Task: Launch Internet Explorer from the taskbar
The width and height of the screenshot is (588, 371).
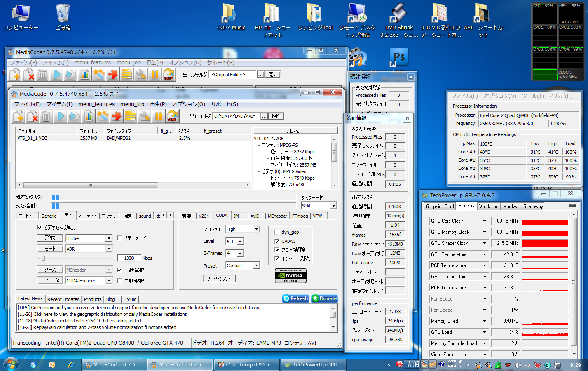Action: click(71, 364)
